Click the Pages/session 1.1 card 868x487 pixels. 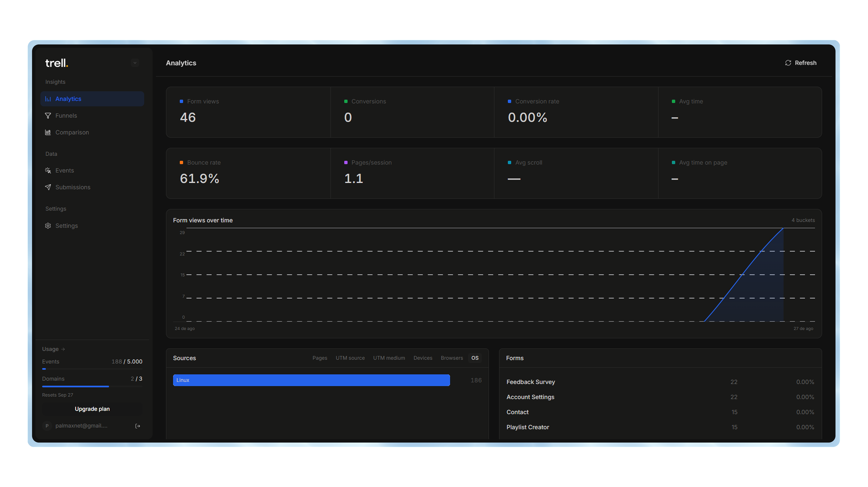[x=412, y=173]
